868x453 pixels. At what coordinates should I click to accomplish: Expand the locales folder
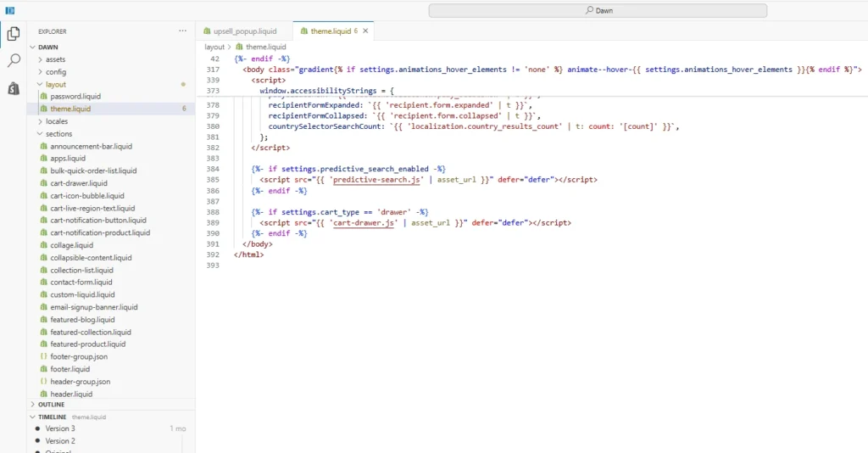pos(57,121)
